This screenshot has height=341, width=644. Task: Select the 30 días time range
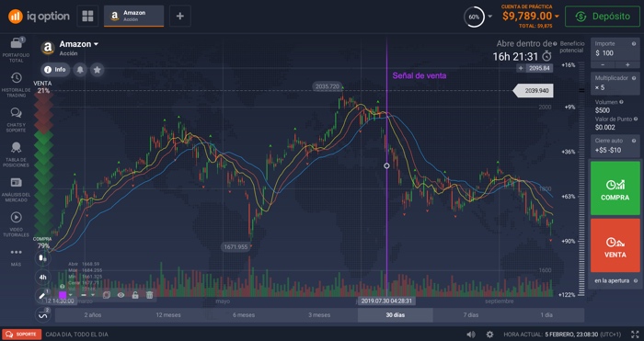(395, 315)
